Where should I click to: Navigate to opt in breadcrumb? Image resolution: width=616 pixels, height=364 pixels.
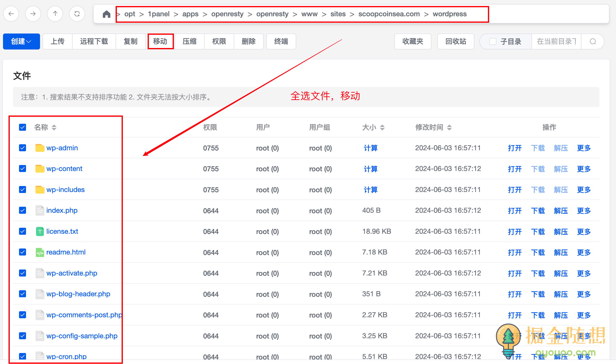click(x=130, y=14)
